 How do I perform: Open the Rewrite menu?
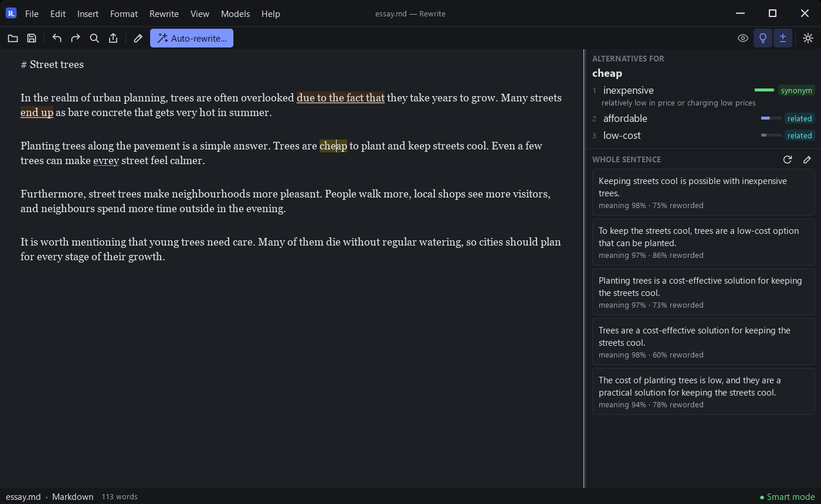164,13
